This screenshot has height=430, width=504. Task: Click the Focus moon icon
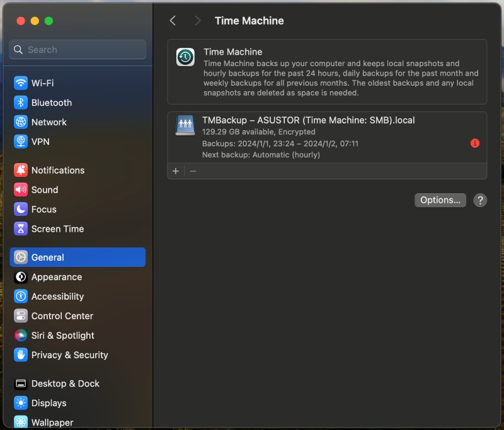pyautogui.click(x=21, y=210)
